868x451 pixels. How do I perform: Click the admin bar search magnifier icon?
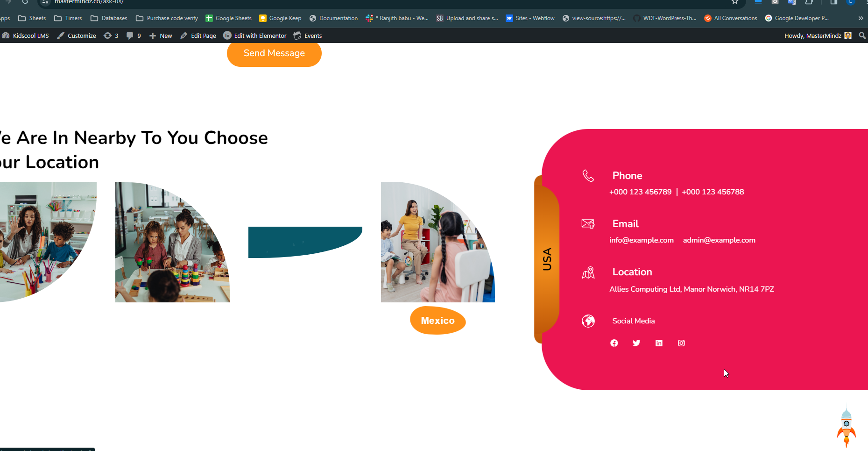click(862, 36)
